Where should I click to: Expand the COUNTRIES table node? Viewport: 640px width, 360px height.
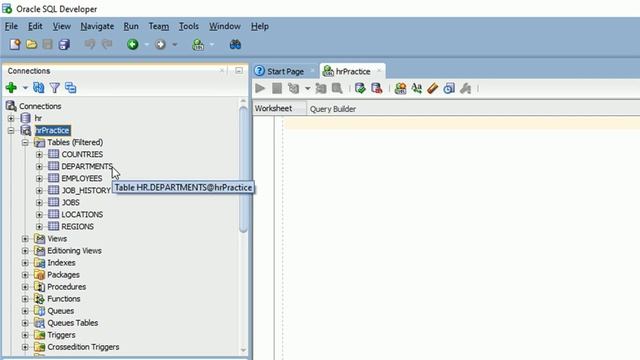click(39, 155)
